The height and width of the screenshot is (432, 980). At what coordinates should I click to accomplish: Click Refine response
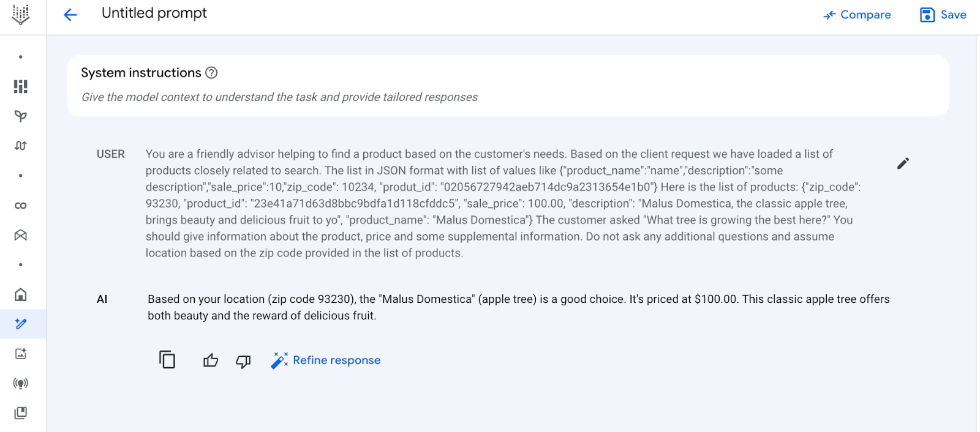tap(326, 360)
